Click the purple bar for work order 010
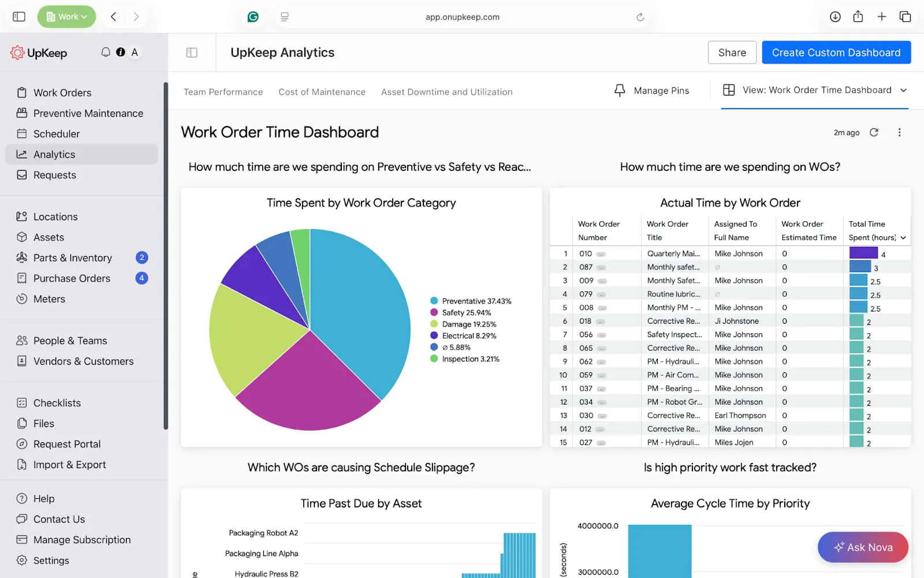This screenshot has width=924, height=578. [x=863, y=253]
